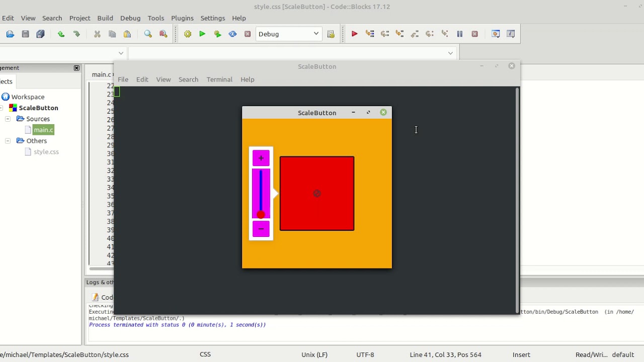Screen dimensions: 644x362
Task: Click the Unix (LF) status bar entry
Action: tap(314, 354)
